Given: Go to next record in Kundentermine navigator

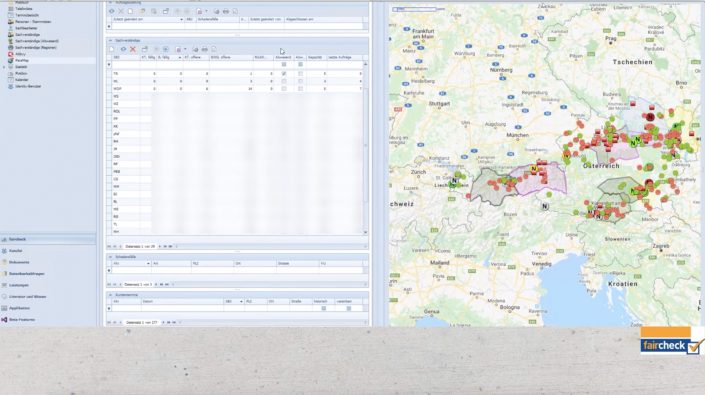Looking at the screenshot, I should click(x=163, y=322).
